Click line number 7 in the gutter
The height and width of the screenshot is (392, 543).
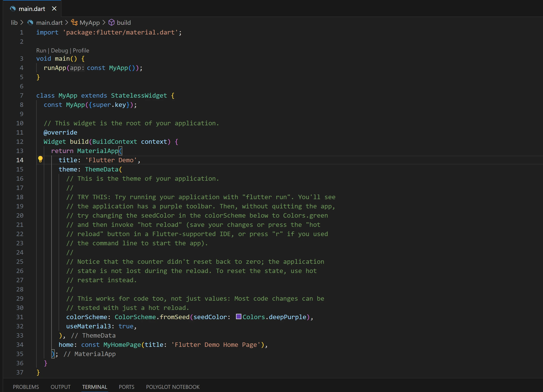point(22,95)
